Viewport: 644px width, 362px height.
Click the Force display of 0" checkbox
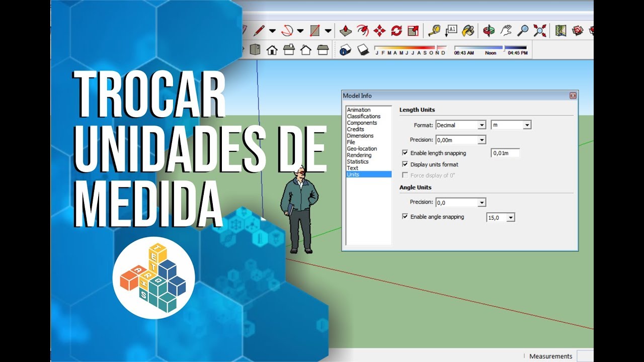pos(405,175)
